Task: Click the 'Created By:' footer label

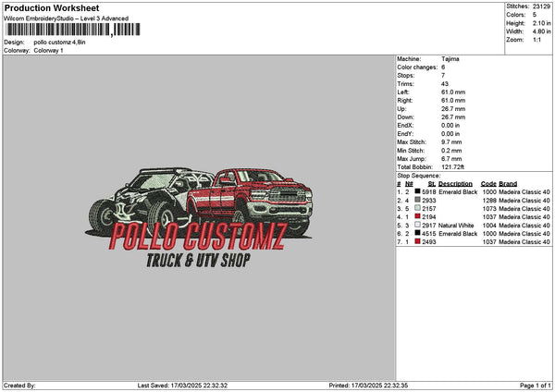Action: click(x=19, y=386)
